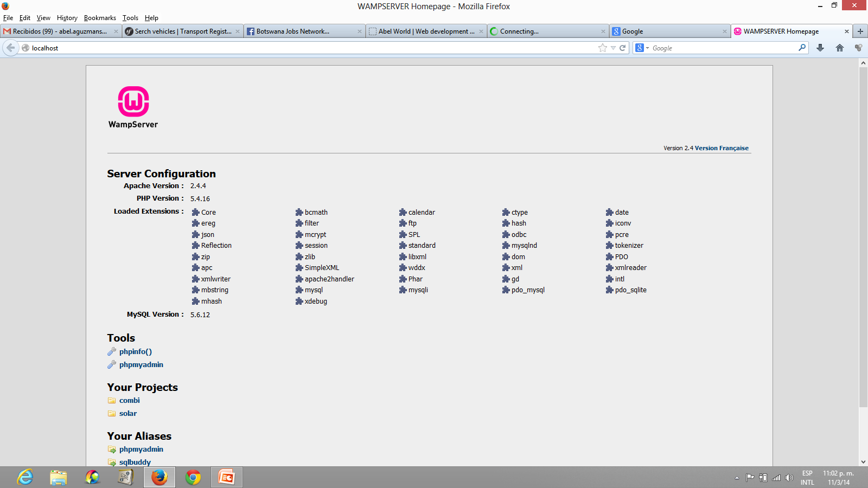Open the combi project link

[130, 400]
